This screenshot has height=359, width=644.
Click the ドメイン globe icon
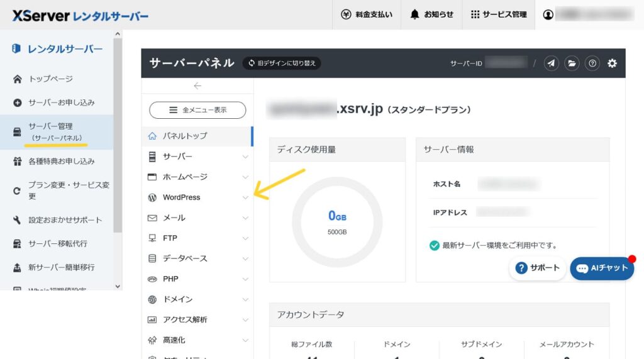coord(152,299)
